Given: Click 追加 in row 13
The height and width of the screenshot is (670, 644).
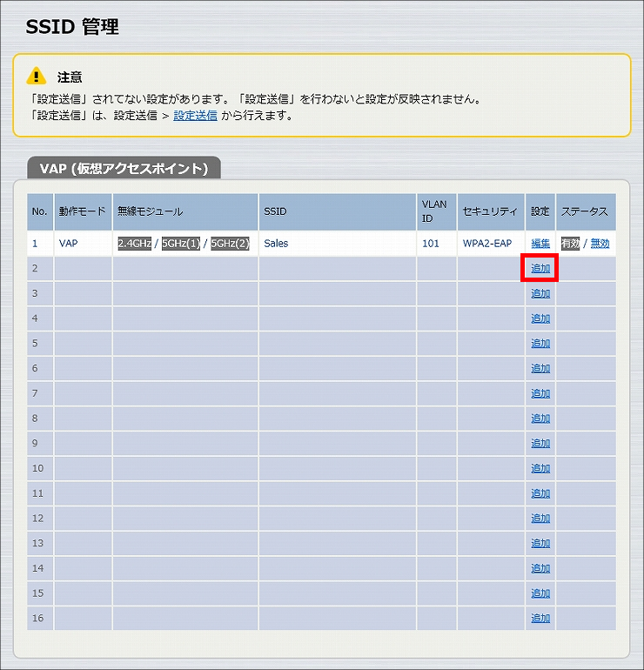Looking at the screenshot, I should pos(540,543).
